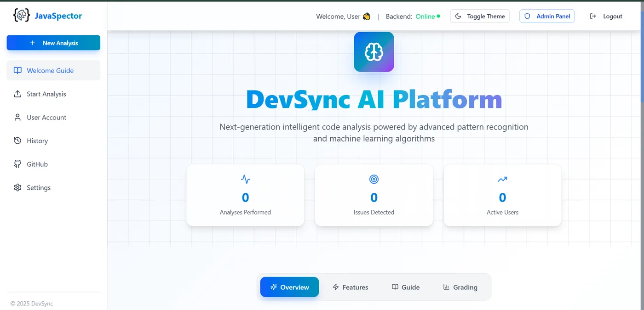
Task: Open the GitHub sidebar entry
Action: point(53,164)
